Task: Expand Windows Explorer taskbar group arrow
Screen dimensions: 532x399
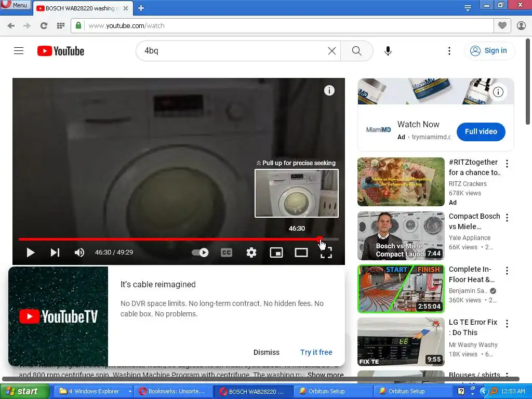Action: tap(130, 391)
